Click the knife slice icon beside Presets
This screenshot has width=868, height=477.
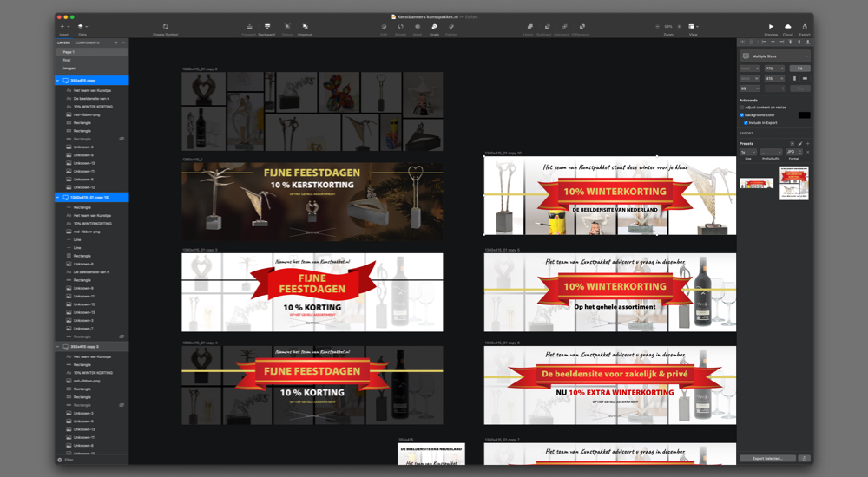point(799,143)
